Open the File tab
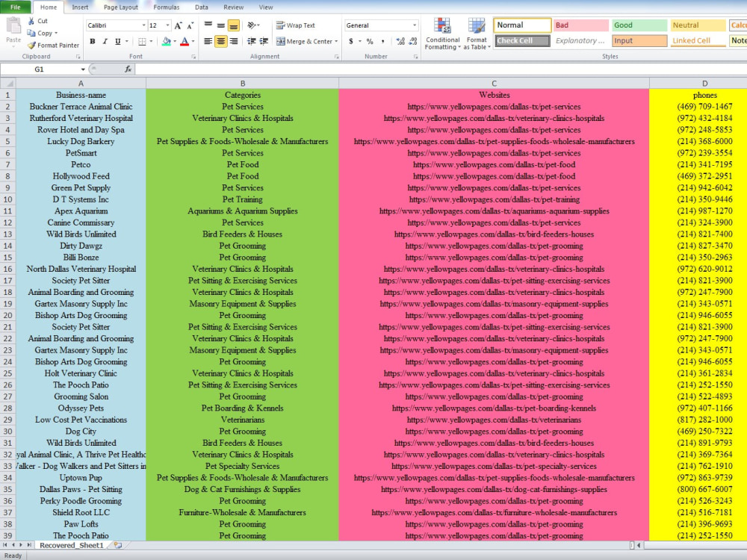 tap(16, 7)
